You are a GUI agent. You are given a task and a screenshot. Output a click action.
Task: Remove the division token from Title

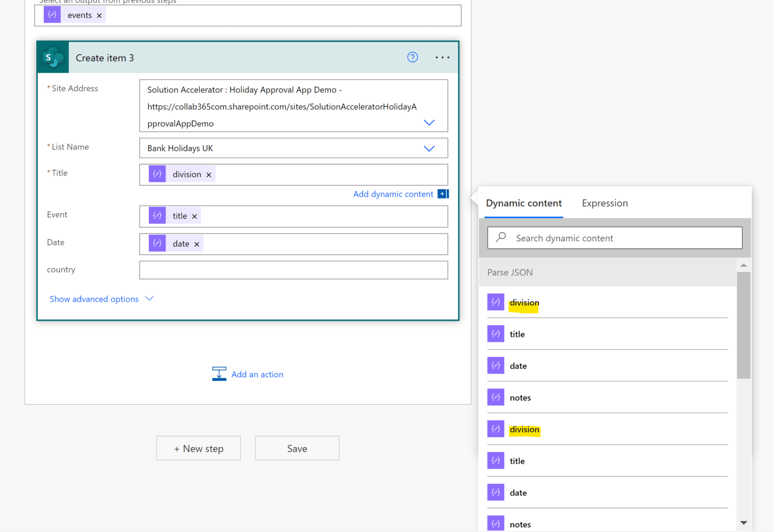click(208, 175)
